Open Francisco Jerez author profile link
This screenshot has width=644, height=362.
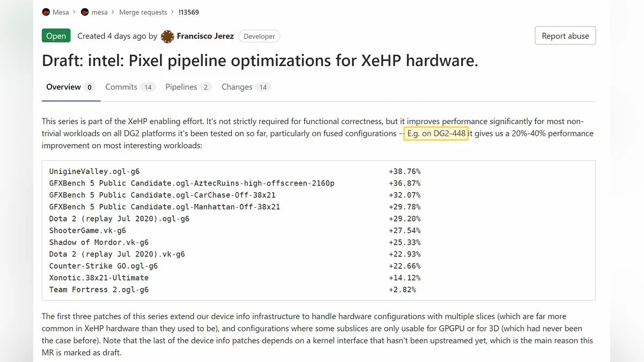[205, 36]
